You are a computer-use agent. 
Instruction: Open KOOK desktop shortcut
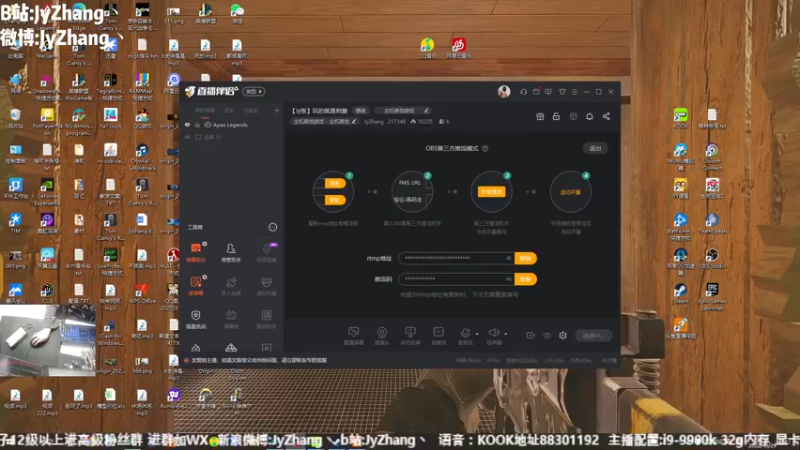(x=681, y=118)
